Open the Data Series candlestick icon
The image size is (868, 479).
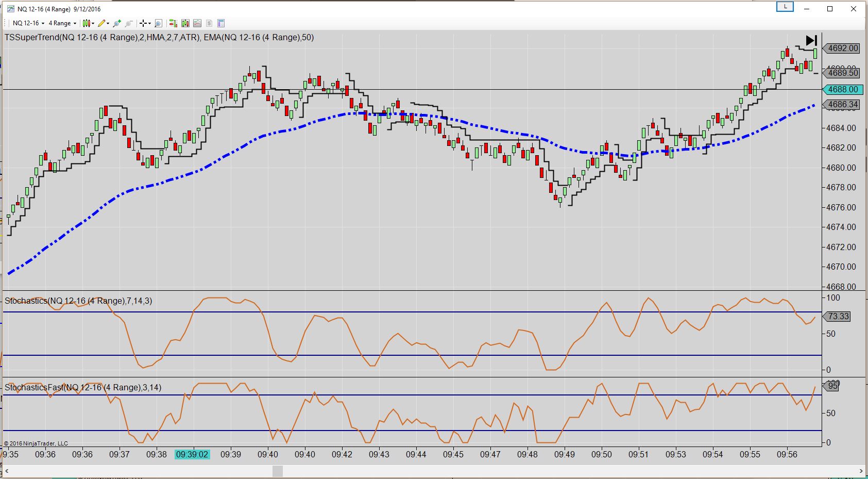pos(185,23)
